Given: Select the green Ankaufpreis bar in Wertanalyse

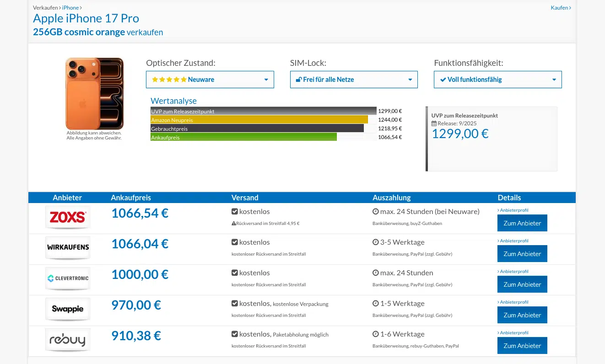Looking at the screenshot, I should tap(243, 137).
